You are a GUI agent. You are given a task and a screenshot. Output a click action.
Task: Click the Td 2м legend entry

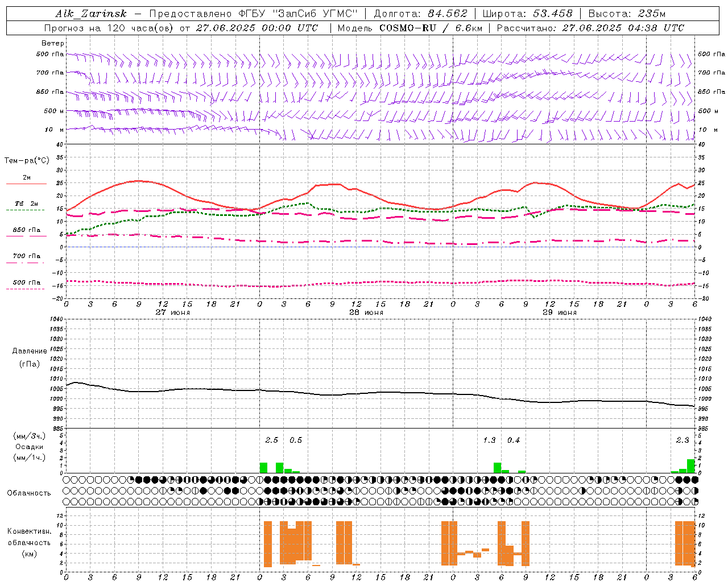tap(26, 203)
